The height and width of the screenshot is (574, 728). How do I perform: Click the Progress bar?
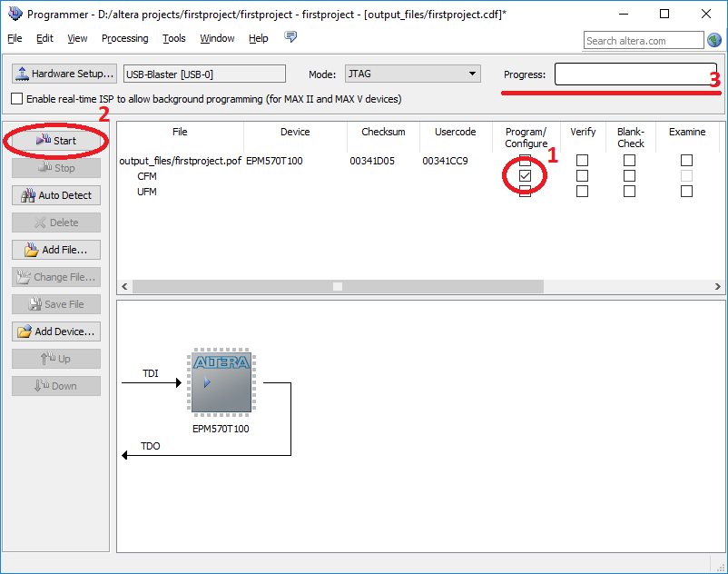click(x=635, y=74)
